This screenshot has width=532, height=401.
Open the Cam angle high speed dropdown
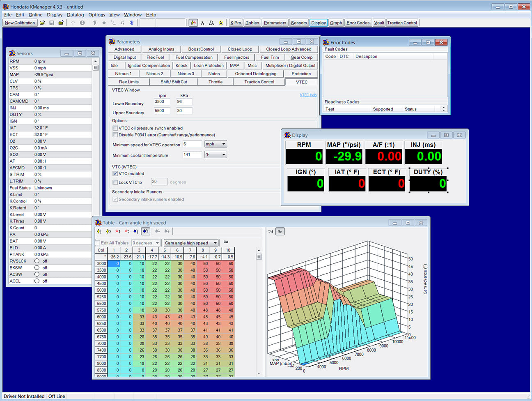click(191, 243)
